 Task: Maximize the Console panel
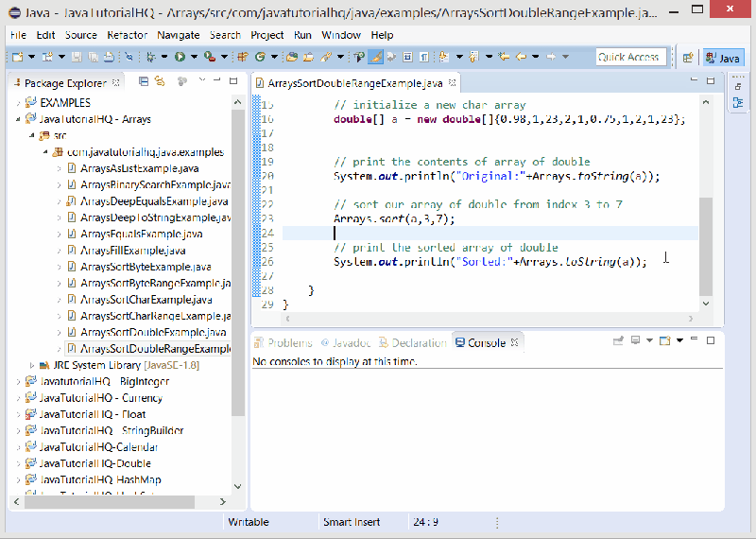click(711, 340)
